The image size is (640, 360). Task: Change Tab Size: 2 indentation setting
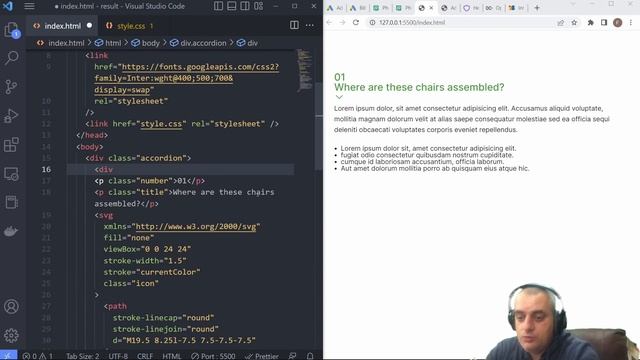(82, 356)
